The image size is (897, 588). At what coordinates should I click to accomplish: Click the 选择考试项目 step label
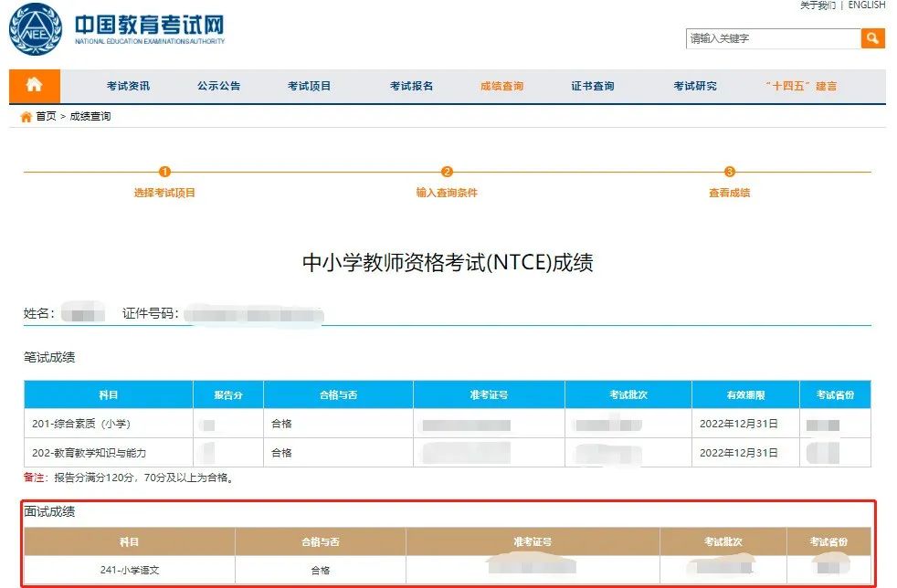point(164,193)
